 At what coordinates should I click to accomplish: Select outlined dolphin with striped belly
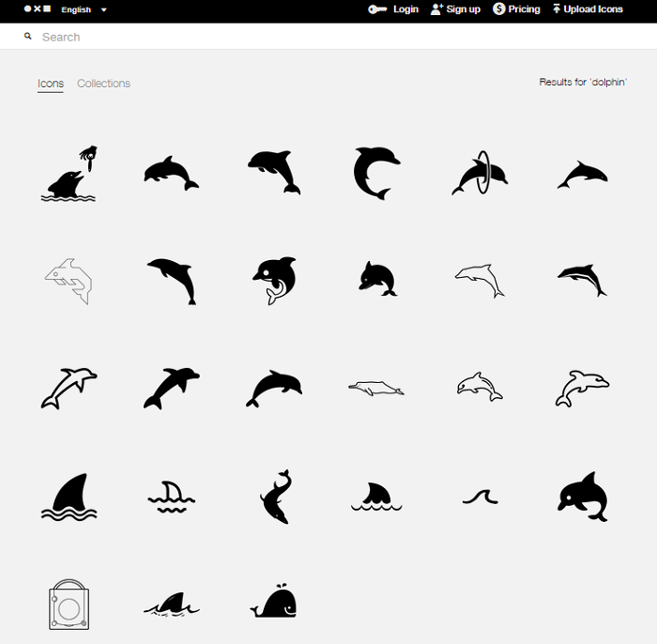pyautogui.click(x=480, y=387)
